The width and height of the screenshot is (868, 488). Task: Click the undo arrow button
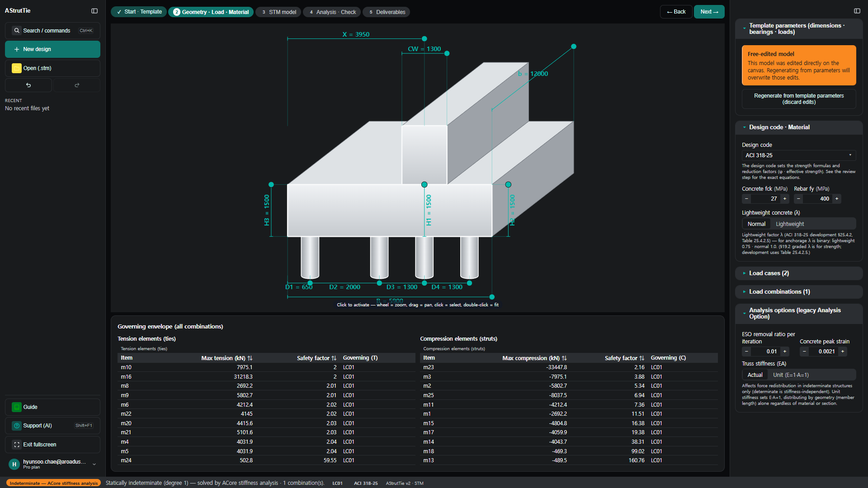pyautogui.click(x=28, y=85)
